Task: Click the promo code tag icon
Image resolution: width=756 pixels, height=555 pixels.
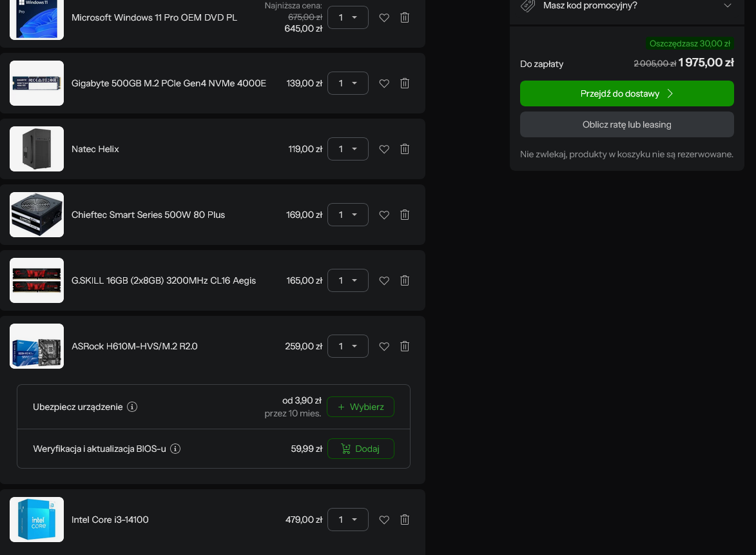Action: click(x=528, y=6)
